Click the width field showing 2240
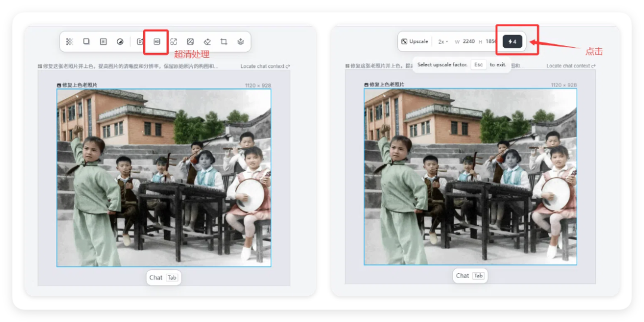This screenshot has height=322, width=644. 468,42
